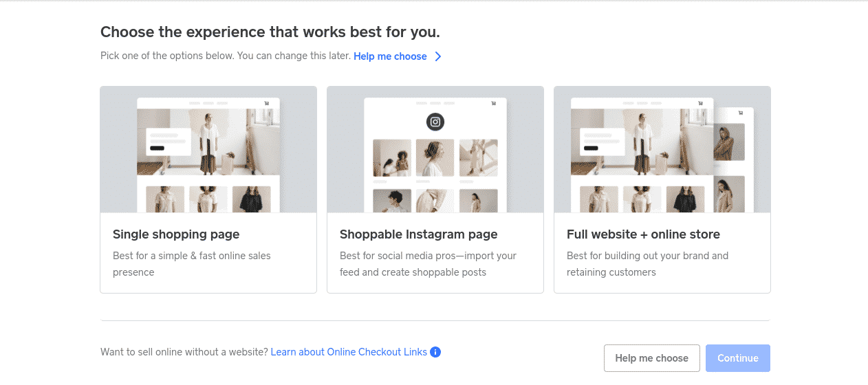The width and height of the screenshot is (868, 385).
Task: Click the Shoppable Instagram page heading
Action: [x=418, y=234]
